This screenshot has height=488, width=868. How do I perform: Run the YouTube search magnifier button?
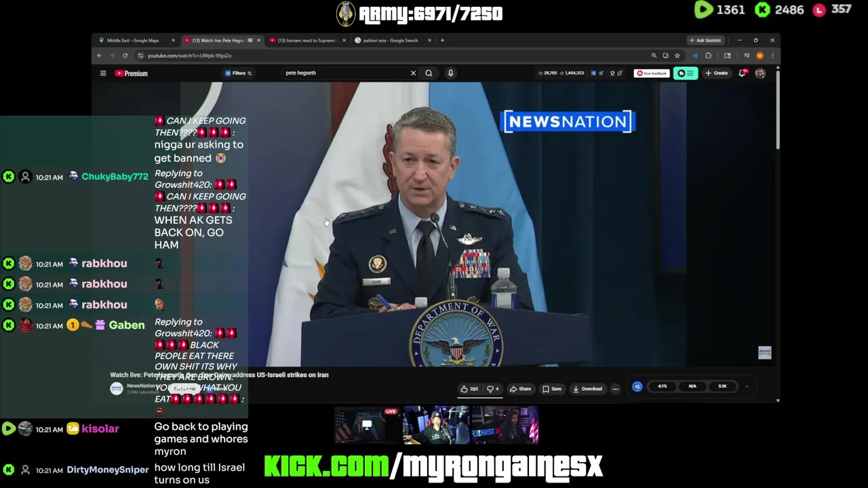click(429, 73)
